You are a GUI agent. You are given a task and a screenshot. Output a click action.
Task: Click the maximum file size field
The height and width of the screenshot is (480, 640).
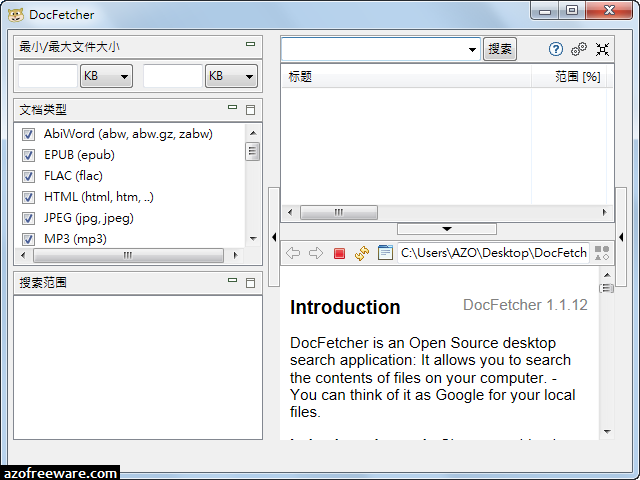point(173,76)
